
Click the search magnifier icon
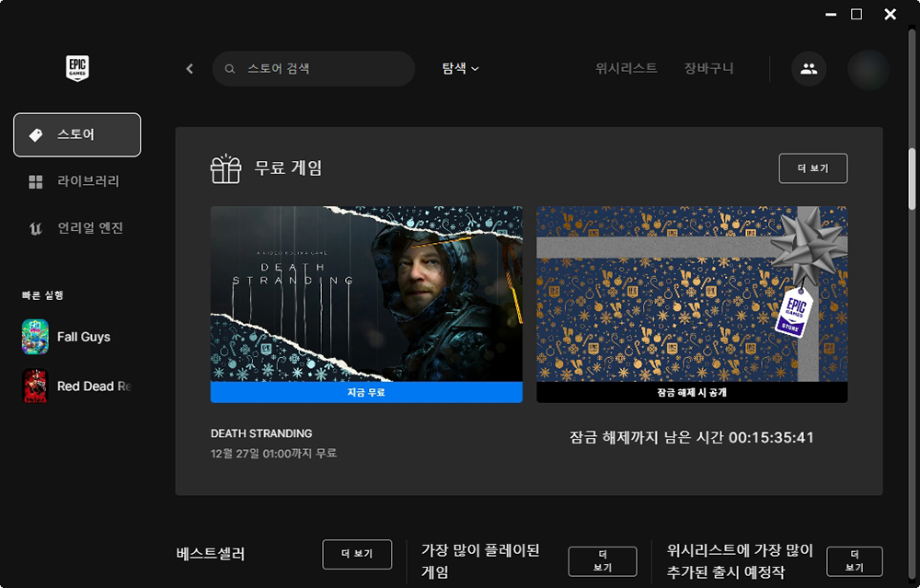pos(230,69)
